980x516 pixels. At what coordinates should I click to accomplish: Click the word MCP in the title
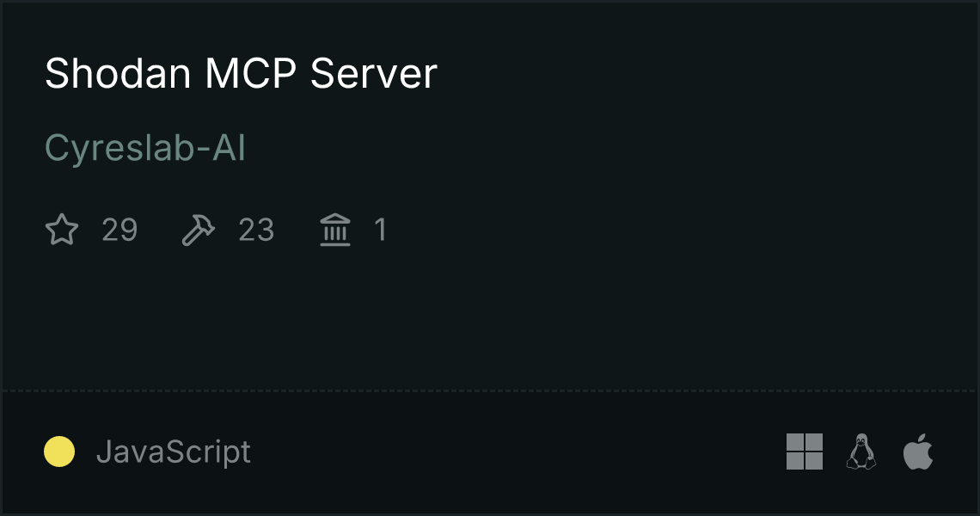click(251, 73)
